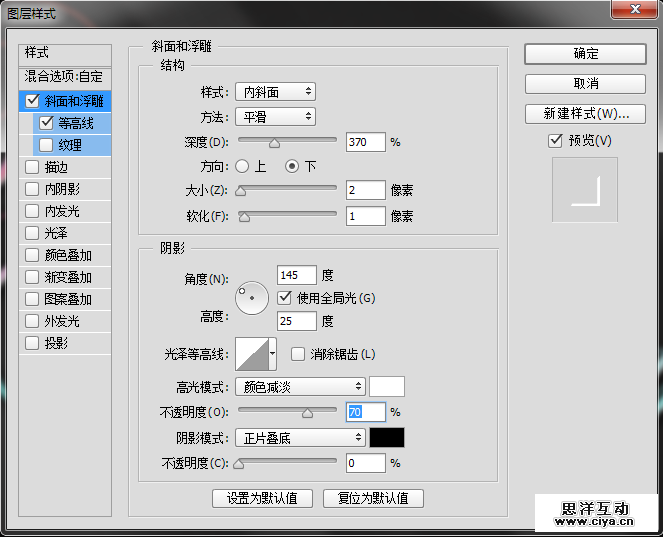Select the 纹理 sub-entry label

(x=70, y=145)
